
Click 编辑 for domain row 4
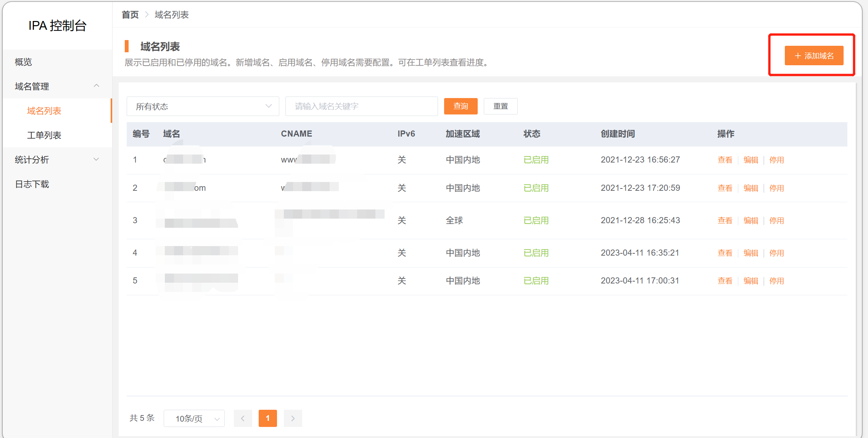click(750, 253)
